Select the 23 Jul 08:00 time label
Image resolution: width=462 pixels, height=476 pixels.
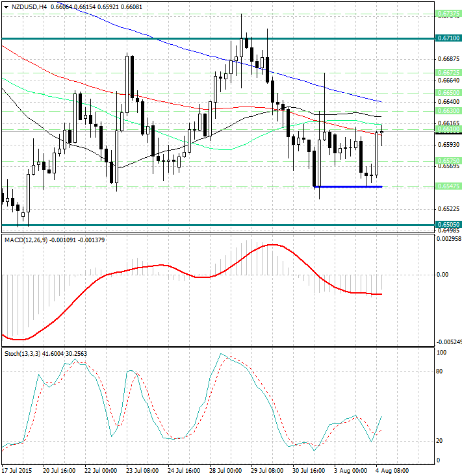[143, 470]
